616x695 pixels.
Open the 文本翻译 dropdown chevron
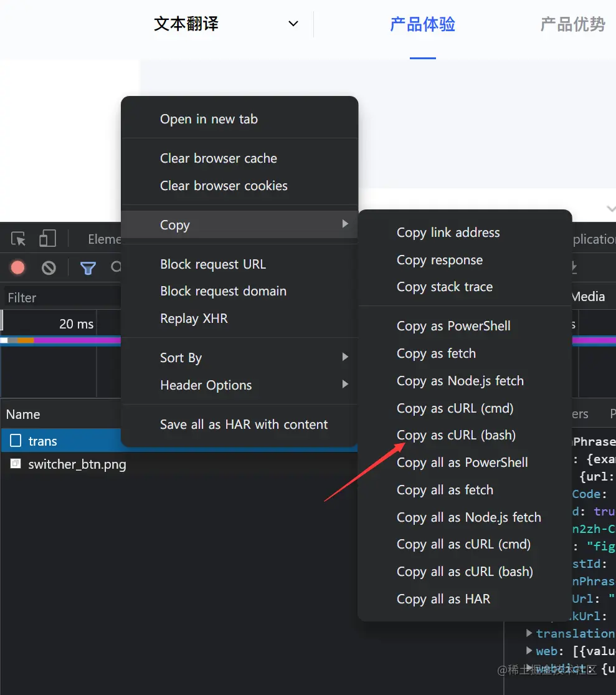pyautogui.click(x=293, y=24)
